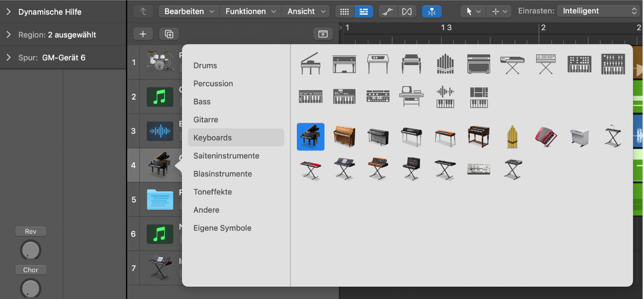Screen dimensions: 644x299
Task: Click the duplicate track icon
Action: coord(169,34)
